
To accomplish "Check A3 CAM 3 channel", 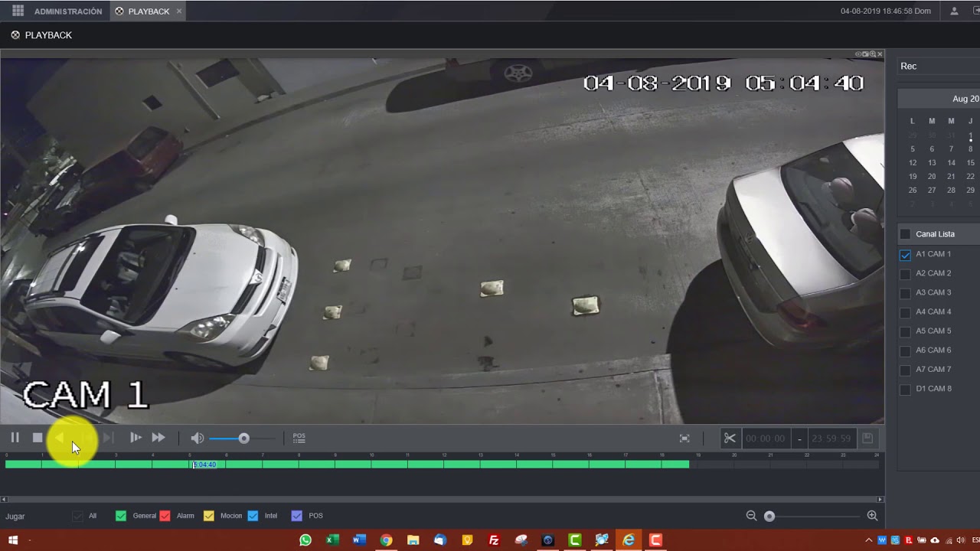I will tap(905, 292).
